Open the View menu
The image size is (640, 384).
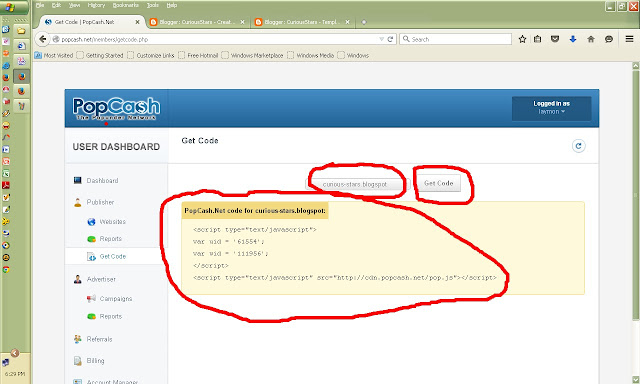(74, 5)
